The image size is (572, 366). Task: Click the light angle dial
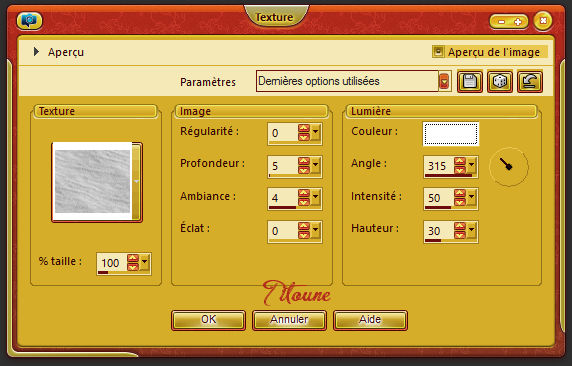click(509, 167)
